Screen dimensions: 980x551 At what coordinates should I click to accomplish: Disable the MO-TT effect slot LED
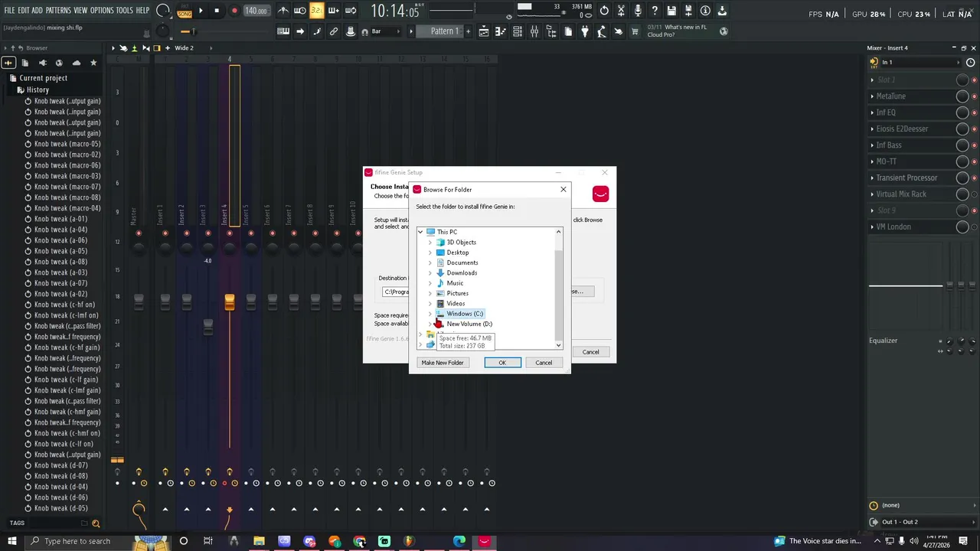[974, 161]
